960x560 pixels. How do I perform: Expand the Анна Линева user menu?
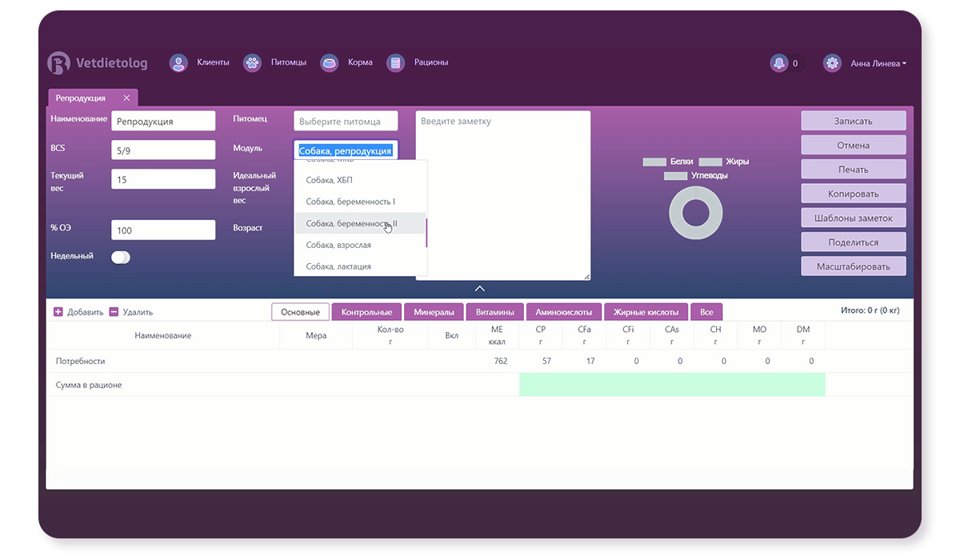(878, 63)
